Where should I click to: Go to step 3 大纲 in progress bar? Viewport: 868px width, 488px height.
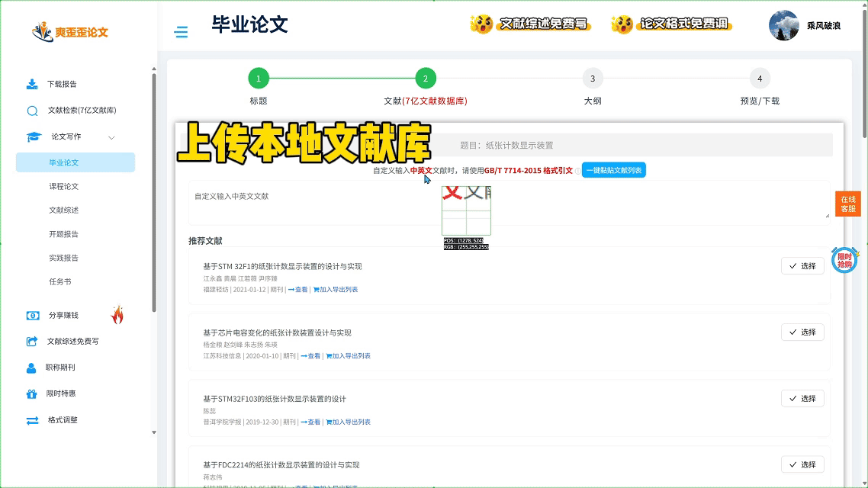point(592,79)
